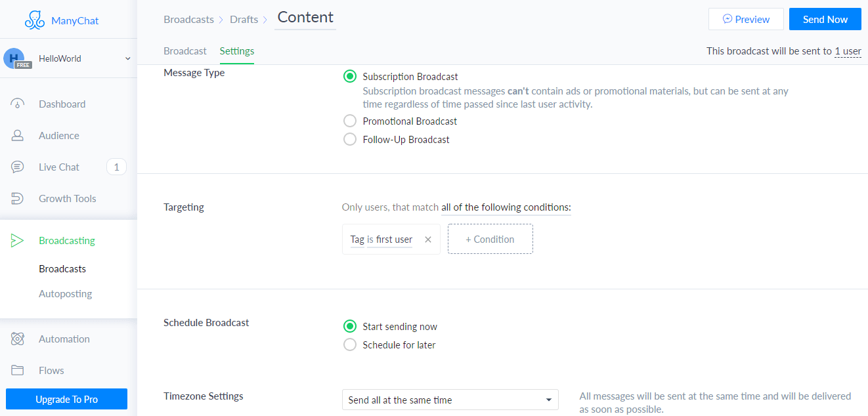
Task: Click the Audience person icon
Action: [x=18, y=135]
